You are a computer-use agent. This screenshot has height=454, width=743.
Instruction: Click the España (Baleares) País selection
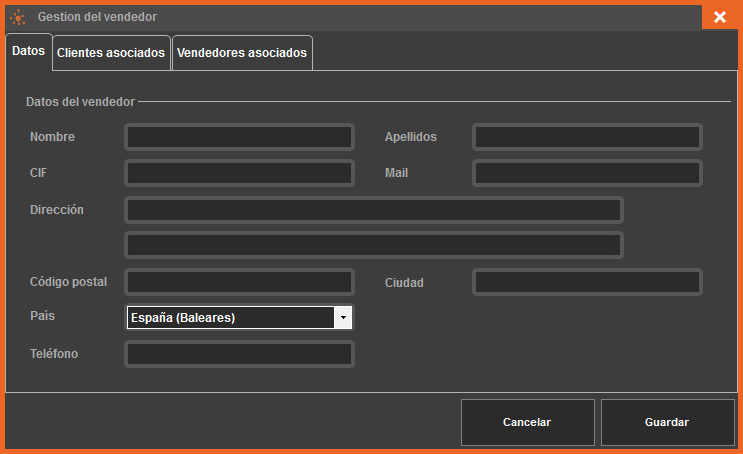pyautogui.click(x=230, y=318)
